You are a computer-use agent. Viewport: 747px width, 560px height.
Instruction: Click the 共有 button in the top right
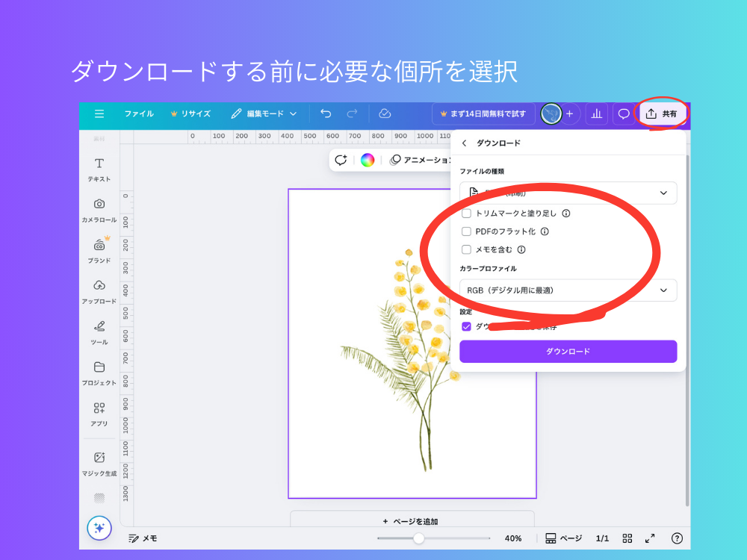[660, 113]
